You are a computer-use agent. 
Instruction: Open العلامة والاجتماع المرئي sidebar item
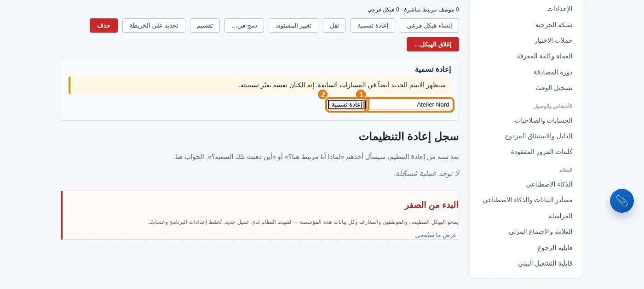(540, 232)
